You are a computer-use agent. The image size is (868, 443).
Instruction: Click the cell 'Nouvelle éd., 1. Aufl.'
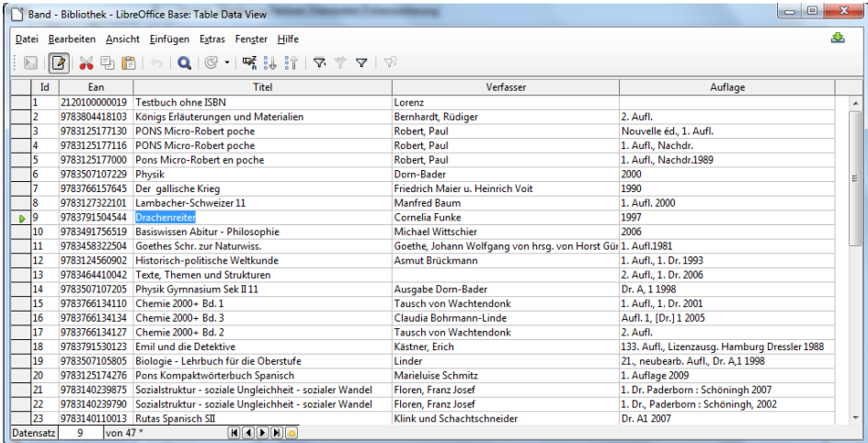(x=727, y=131)
